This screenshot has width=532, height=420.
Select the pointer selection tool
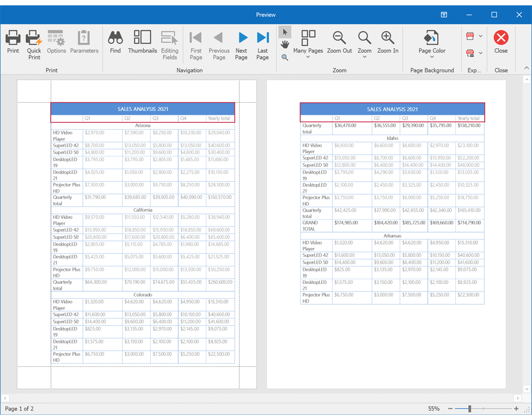pyautogui.click(x=285, y=31)
